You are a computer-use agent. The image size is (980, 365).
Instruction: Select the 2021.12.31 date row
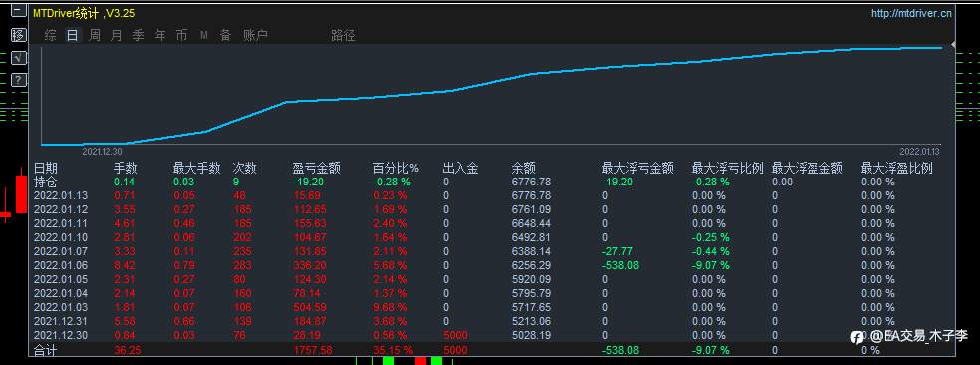[61, 322]
